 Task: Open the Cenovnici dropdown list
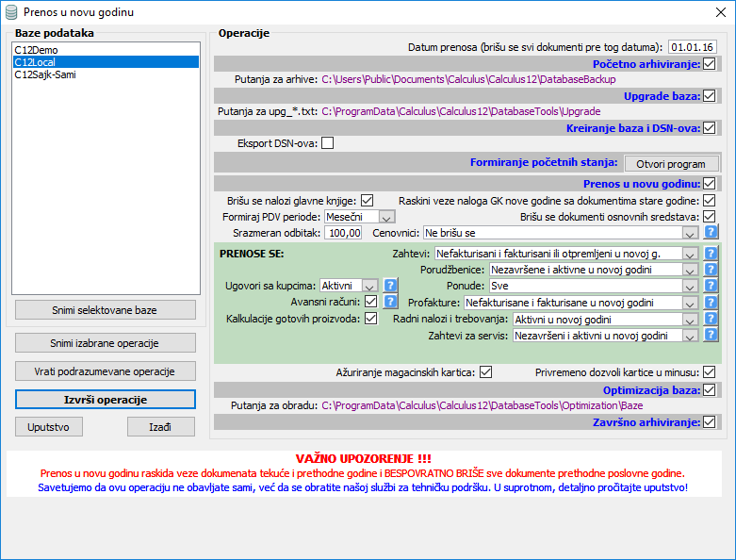click(x=690, y=232)
